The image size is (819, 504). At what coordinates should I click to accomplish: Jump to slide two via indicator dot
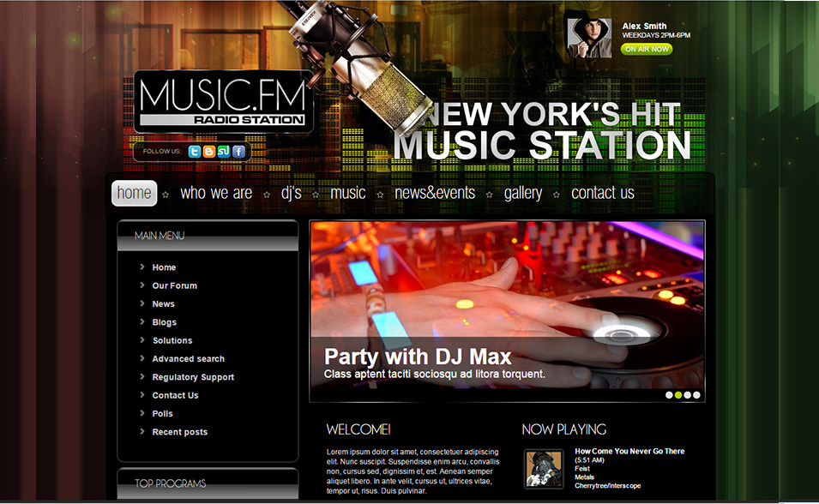point(677,394)
